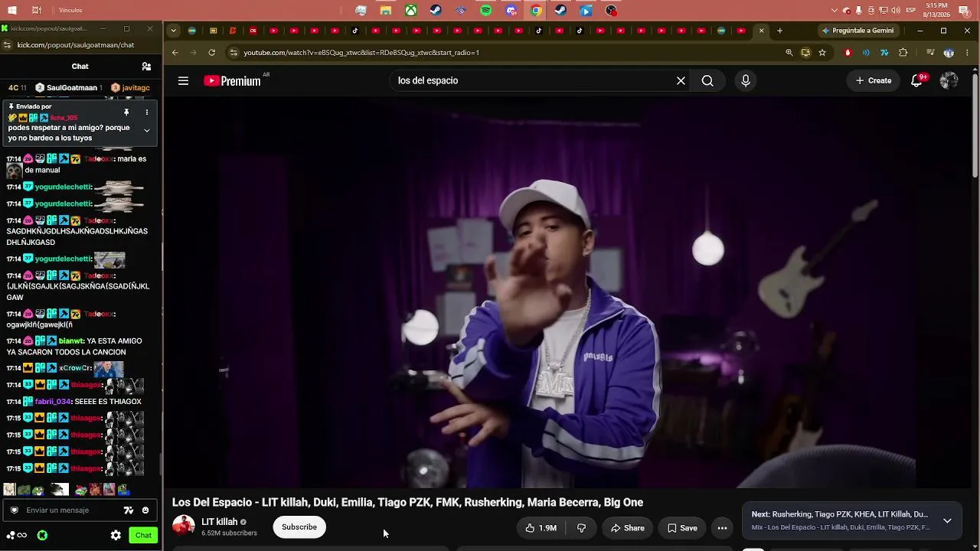980x551 pixels.
Task: Switch to the first TikTok tab
Action: click(x=355, y=31)
